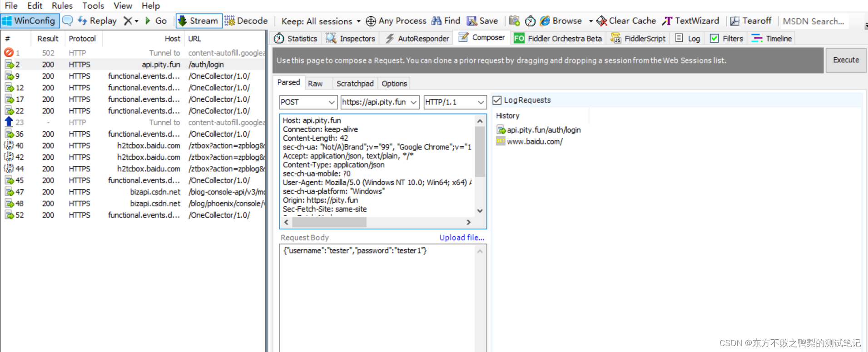Expand the Browse dropdown arrow

click(590, 21)
